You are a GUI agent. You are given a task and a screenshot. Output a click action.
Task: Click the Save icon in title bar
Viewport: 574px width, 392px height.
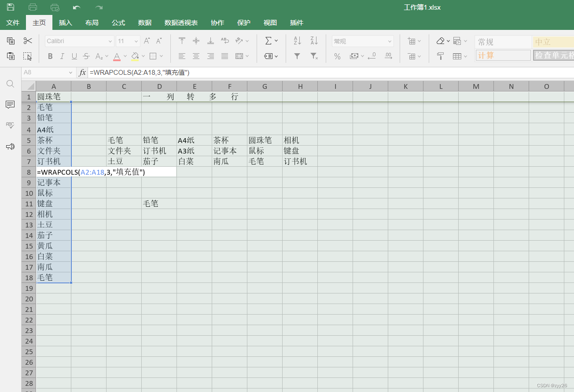click(x=11, y=7)
